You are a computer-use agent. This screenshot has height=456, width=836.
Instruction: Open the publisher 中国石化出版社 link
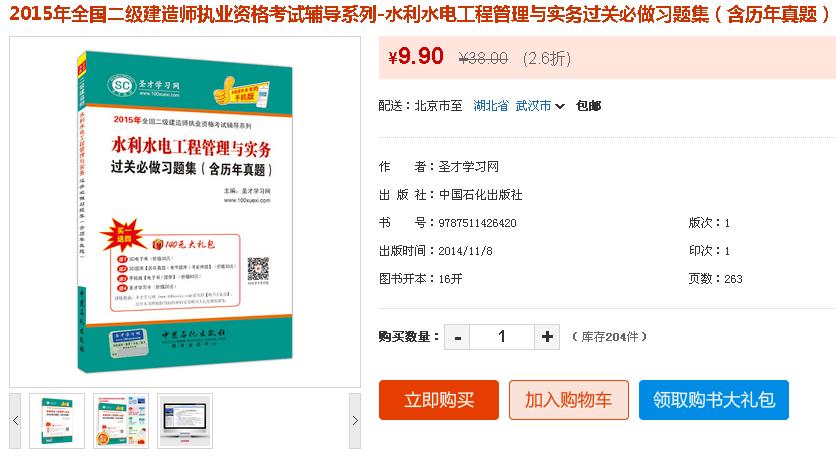click(480, 195)
